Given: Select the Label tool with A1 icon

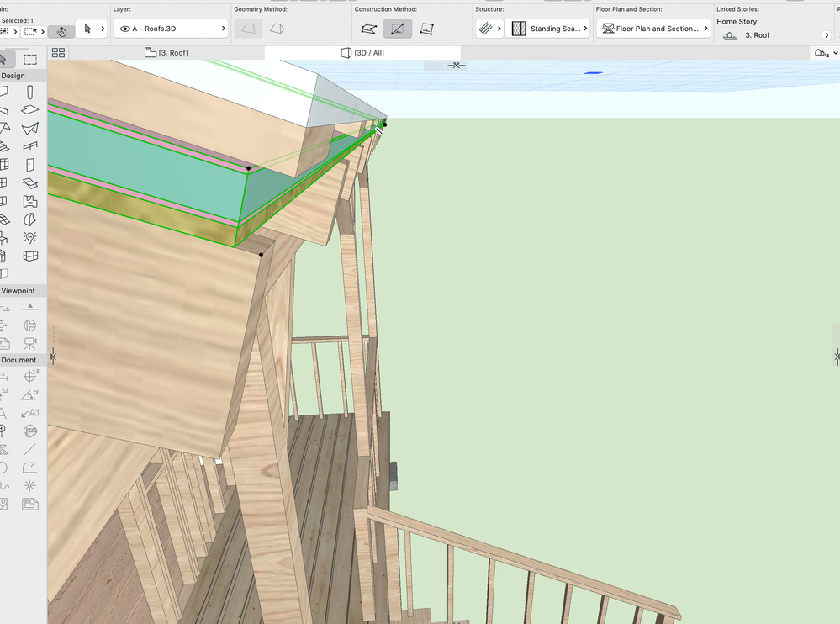Looking at the screenshot, I should pyautogui.click(x=30, y=413).
